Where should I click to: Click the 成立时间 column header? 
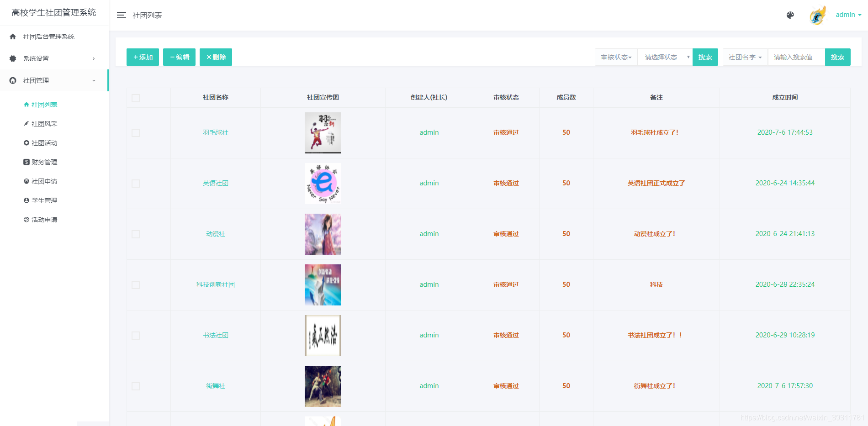click(785, 97)
